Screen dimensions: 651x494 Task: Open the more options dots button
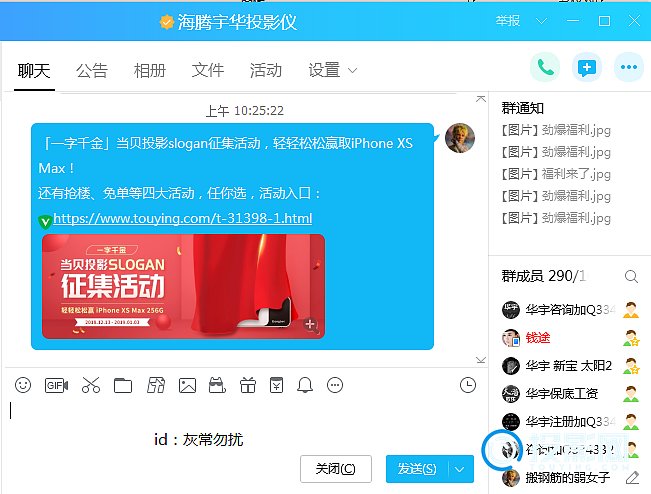(629, 67)
